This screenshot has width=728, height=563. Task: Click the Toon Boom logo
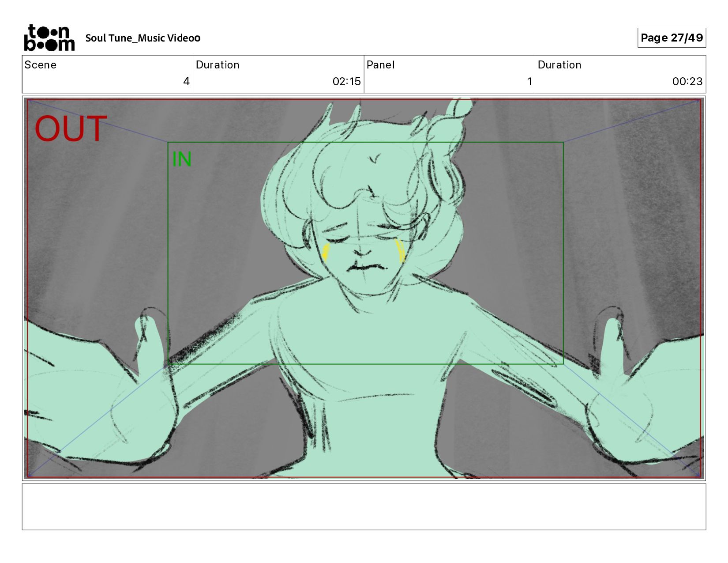tap(49, 38)
